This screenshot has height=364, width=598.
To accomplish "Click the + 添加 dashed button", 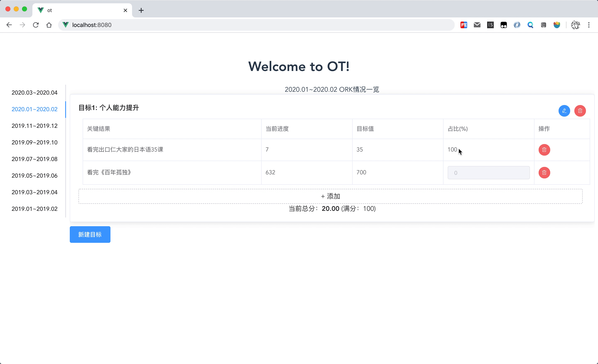I will [330, 196].
